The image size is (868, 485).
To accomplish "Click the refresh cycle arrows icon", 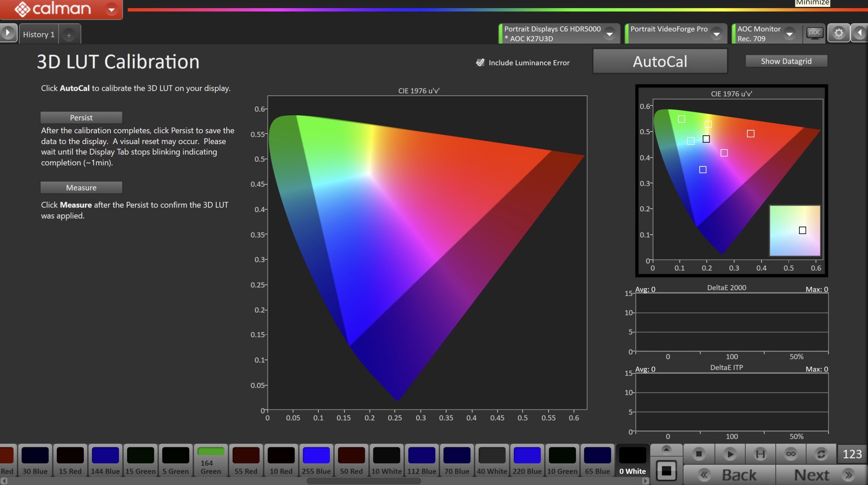I will tap(821, 454).
